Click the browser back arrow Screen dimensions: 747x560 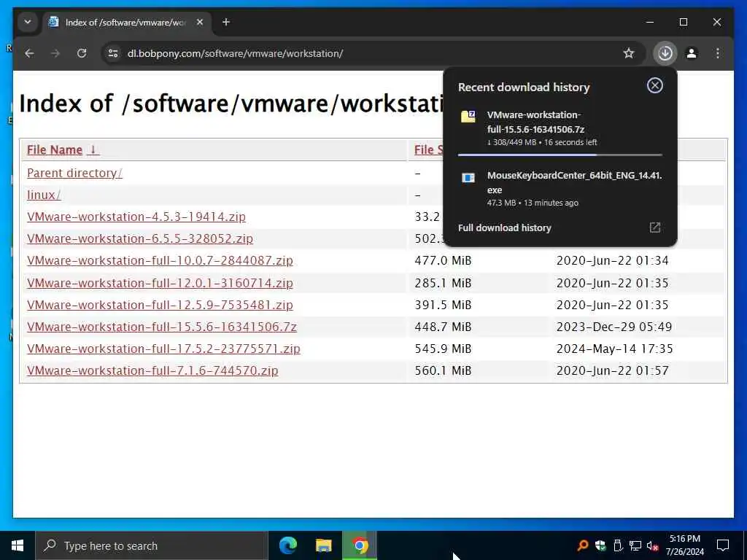pos(29,53)
